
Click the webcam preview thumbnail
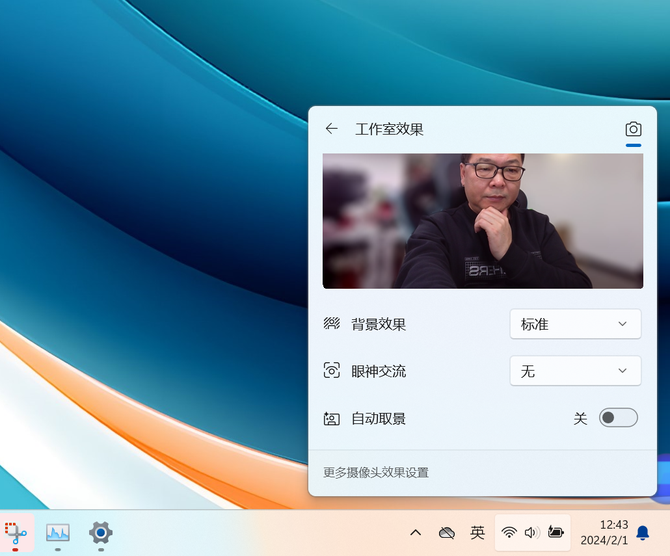(483, 221)
